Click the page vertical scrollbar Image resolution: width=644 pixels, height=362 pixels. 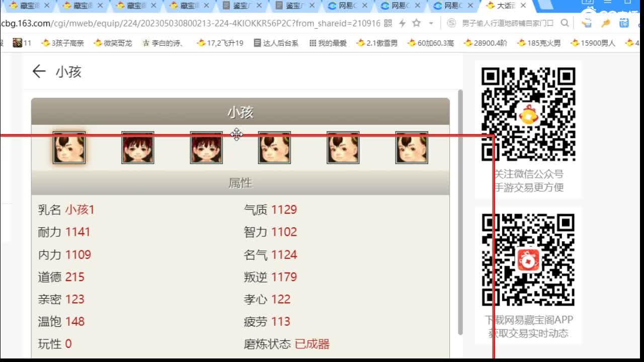click(460, 212)
